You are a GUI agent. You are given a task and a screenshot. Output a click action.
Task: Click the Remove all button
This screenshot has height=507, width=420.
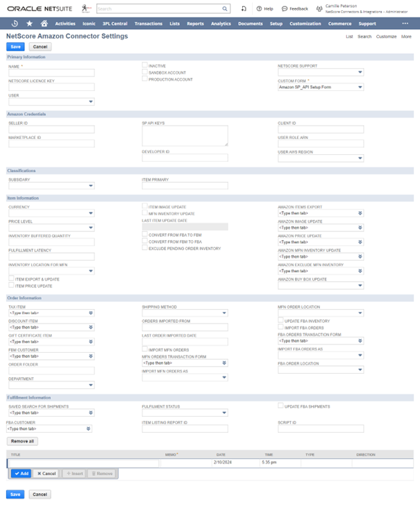click(22, 441)
